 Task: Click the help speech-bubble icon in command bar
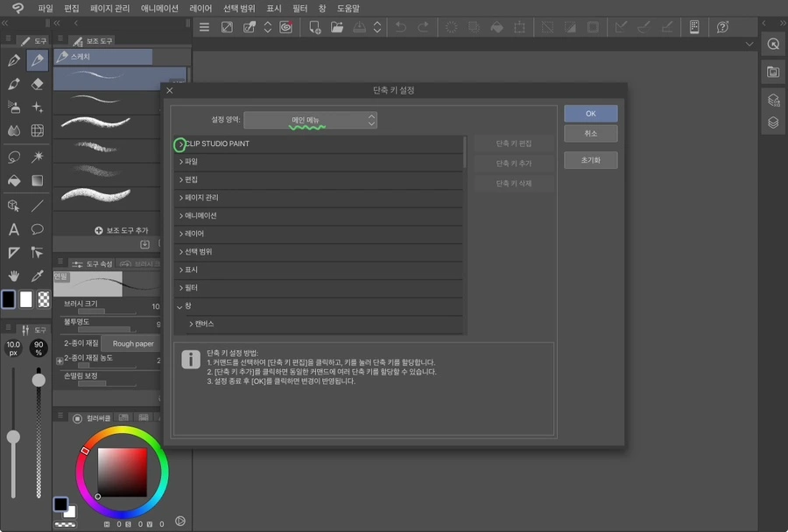(722, 27)
